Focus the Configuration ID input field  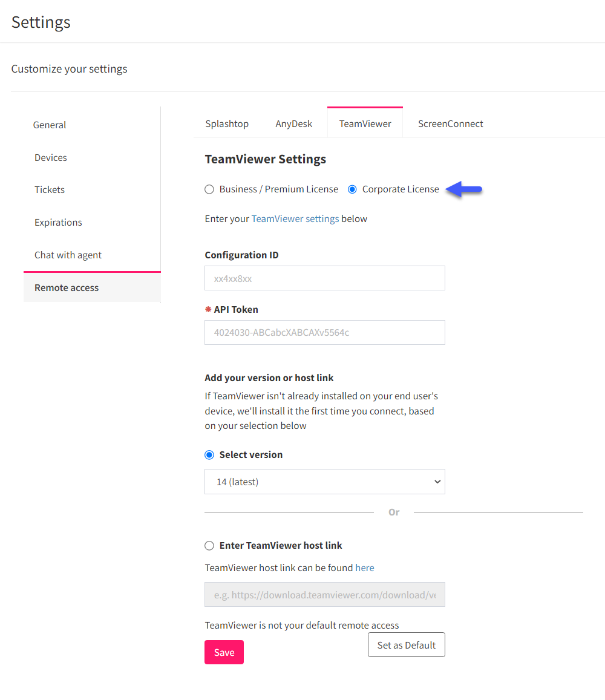(x=325, y=278)
